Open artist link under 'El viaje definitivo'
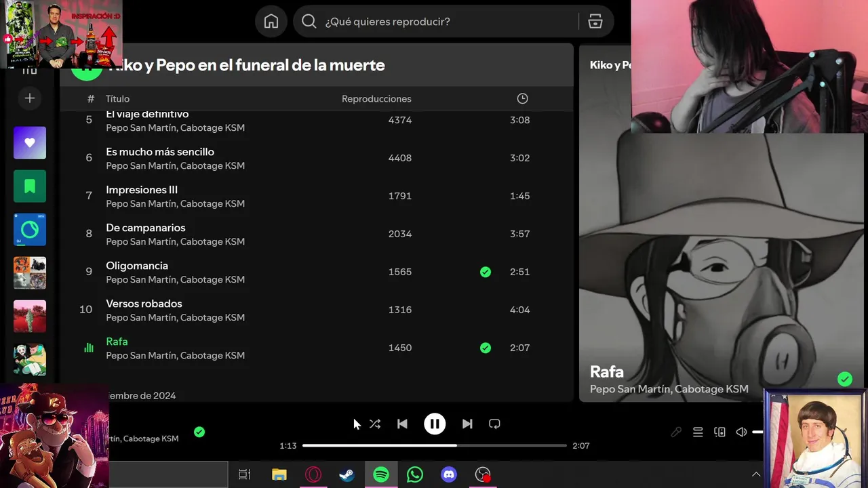 pos(175,127)
